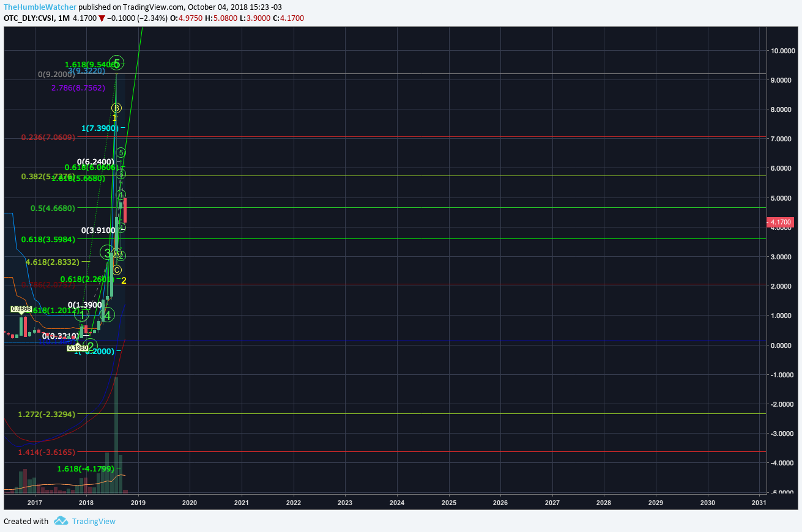Click the white 0(1.3900) label
The width and height of the screenshot is (802, 532).
coord(85,305)
